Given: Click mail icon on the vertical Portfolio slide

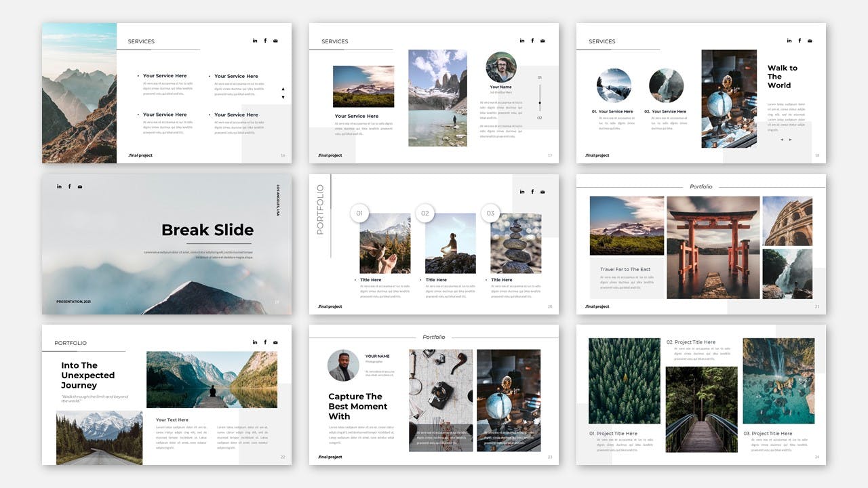Looking at the screenshot, I should click(542, 192).
